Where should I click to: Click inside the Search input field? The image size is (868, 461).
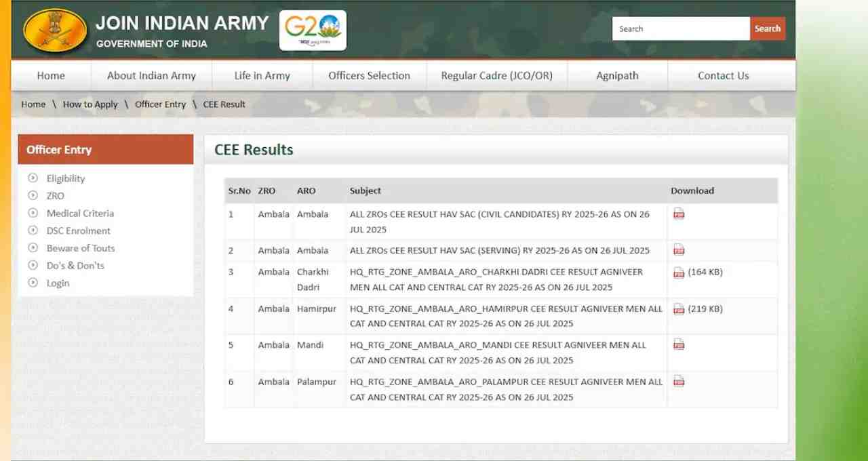tap(681, 28)
